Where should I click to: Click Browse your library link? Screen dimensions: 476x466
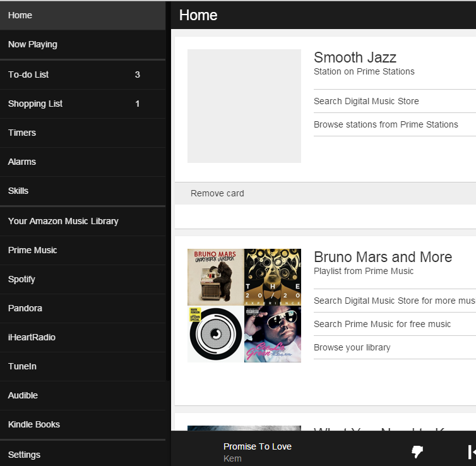352,347
